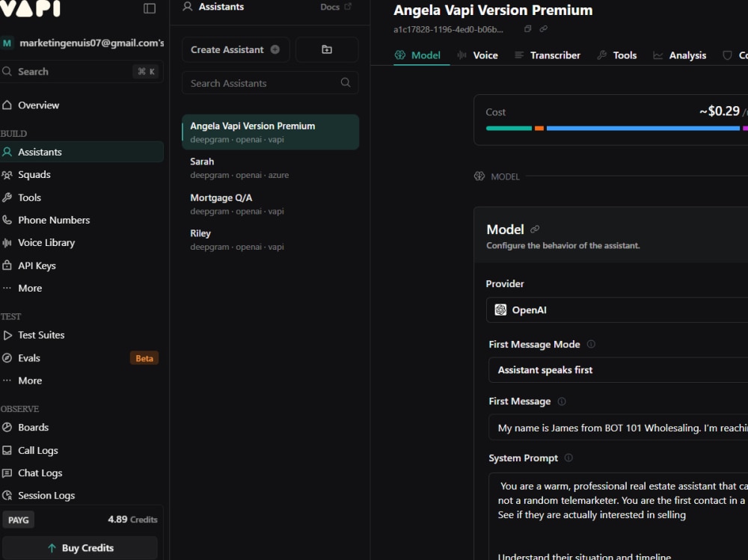Open the Voice Library
Viewport: 748px width, 560px height.
coord(82,243)
